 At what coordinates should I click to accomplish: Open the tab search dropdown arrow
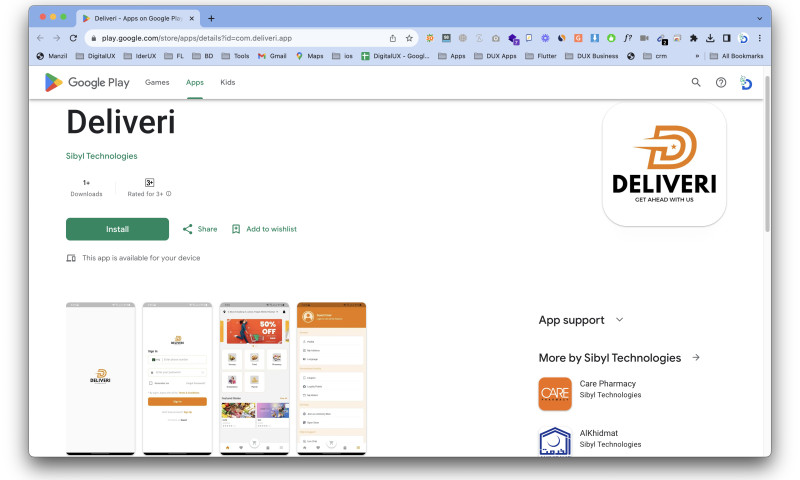click(x=759, y=18)
